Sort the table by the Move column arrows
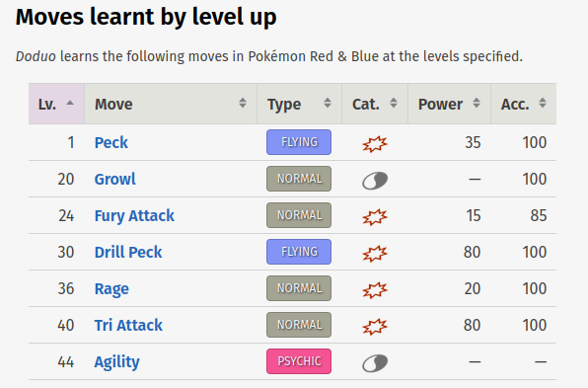The height and width of the screenshot is (388, 588). click(243, 103)
